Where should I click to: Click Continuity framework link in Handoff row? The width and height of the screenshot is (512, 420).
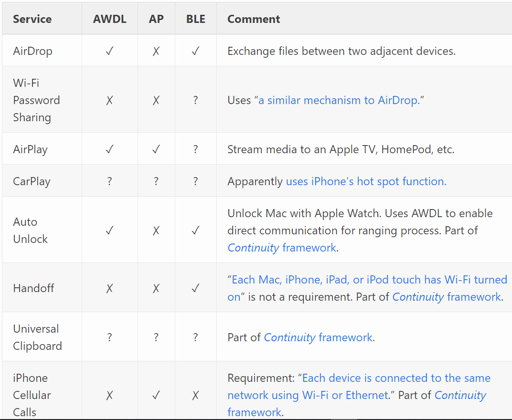click(447, 297)
